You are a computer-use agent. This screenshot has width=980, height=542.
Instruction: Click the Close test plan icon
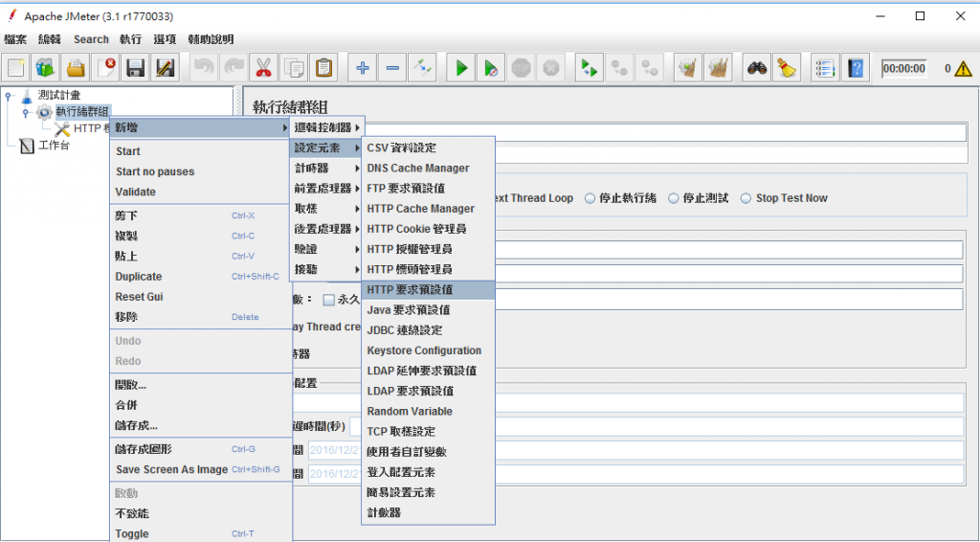tap(105, 68)
